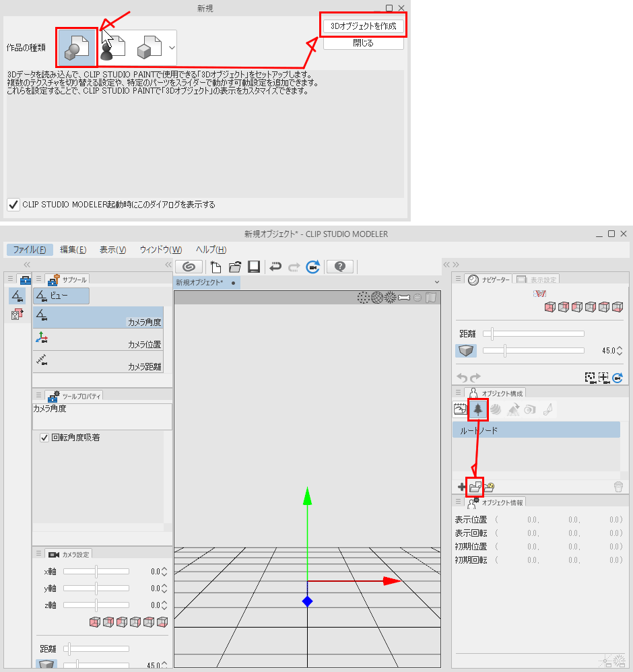633x672 pixels.
Task: Open the dropdown arrow beside the third work type
Action: 173,47
